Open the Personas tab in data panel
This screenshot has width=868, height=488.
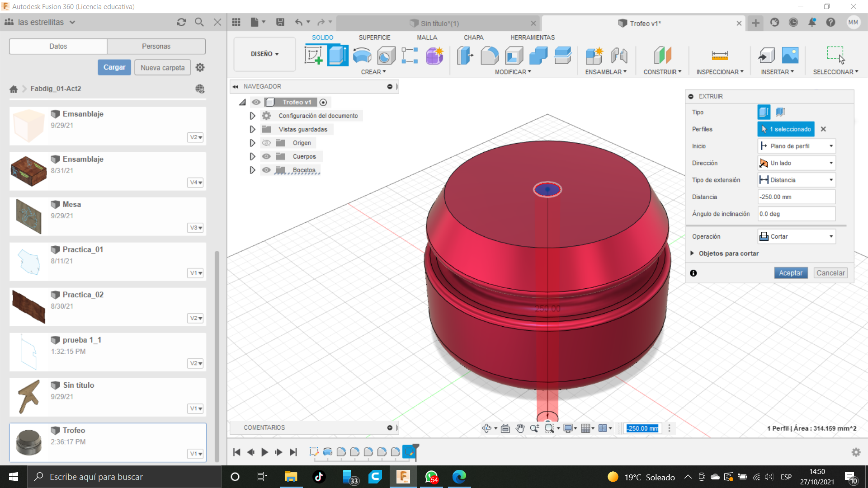(156, 46)
